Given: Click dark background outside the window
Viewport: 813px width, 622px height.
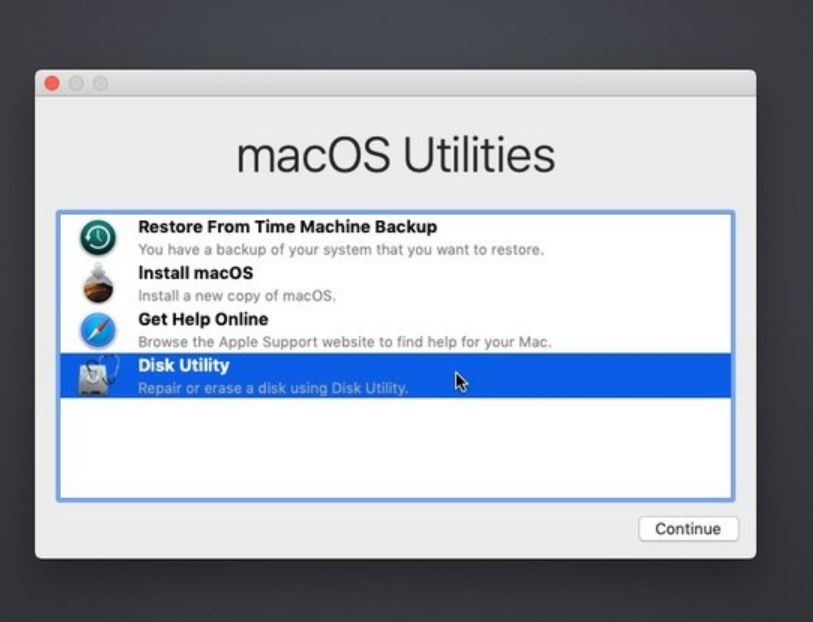Looking at the screenshot, I should 406,31.
